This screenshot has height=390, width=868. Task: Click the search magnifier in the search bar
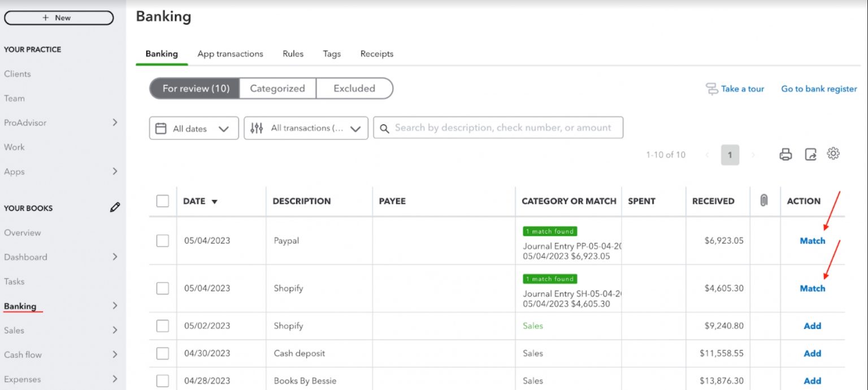384,128
